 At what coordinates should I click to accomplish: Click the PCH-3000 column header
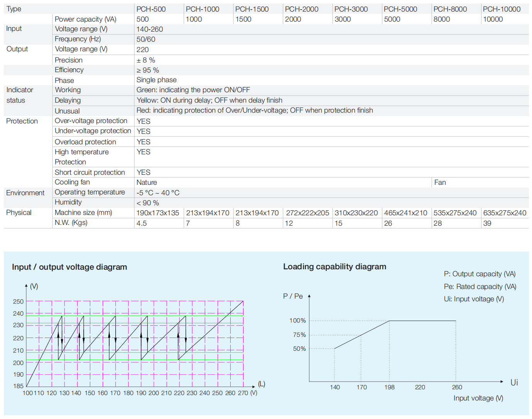point(351,9)
